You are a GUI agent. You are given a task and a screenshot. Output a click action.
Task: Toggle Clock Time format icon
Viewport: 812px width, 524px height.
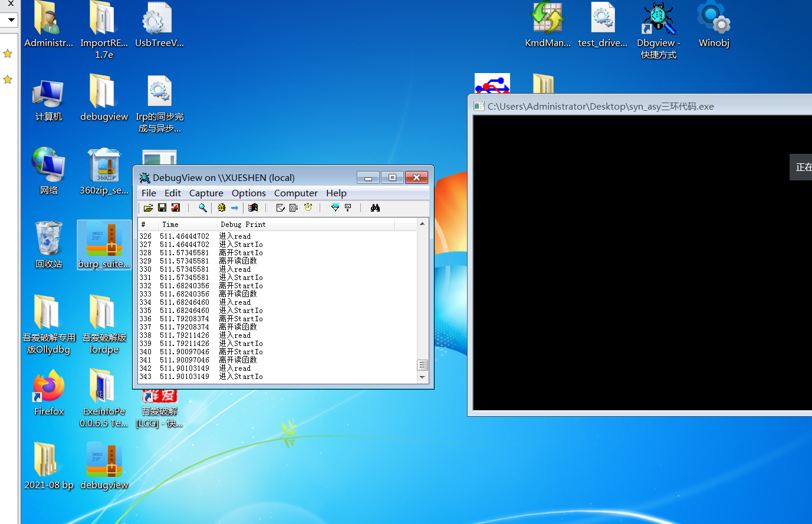pos(308,208)
